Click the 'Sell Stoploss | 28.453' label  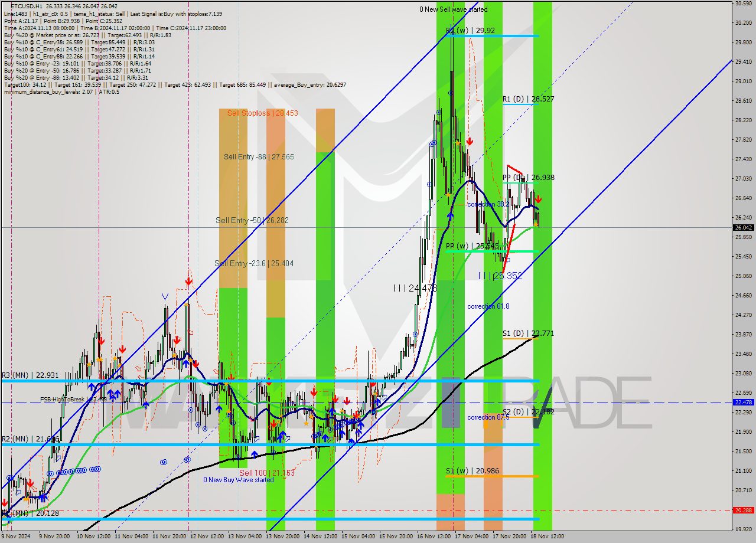[262, 113]
